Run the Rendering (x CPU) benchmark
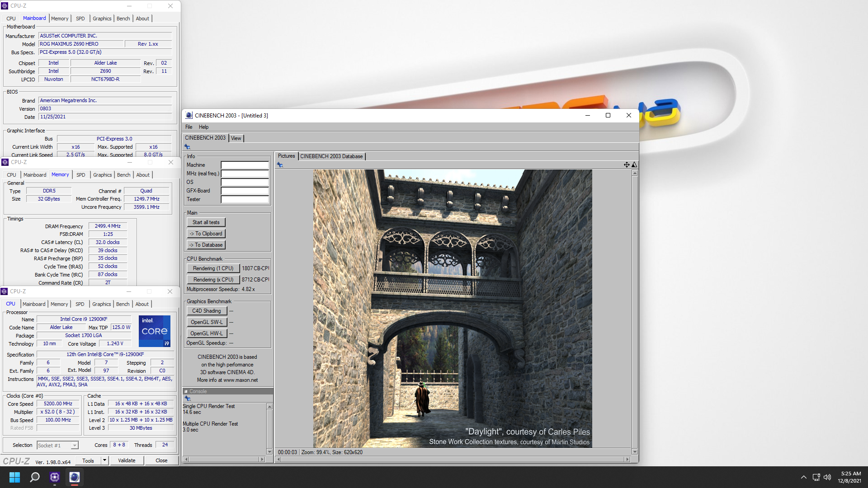 [213, 280]
